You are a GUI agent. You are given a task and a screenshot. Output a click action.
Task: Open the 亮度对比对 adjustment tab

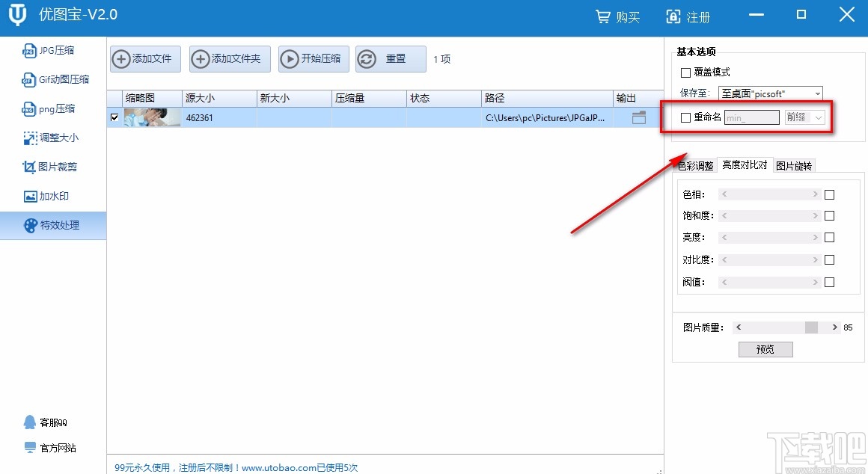745,165
